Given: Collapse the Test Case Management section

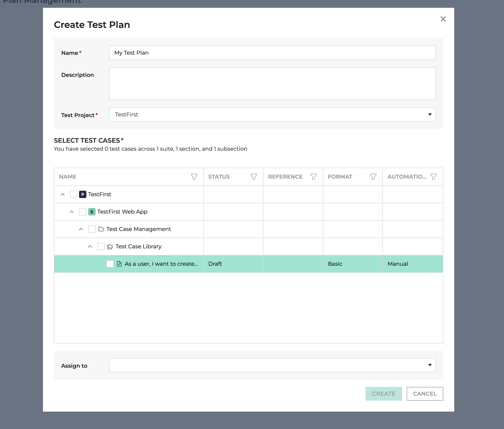Looking at the screenshot, I should coord(81,229).
